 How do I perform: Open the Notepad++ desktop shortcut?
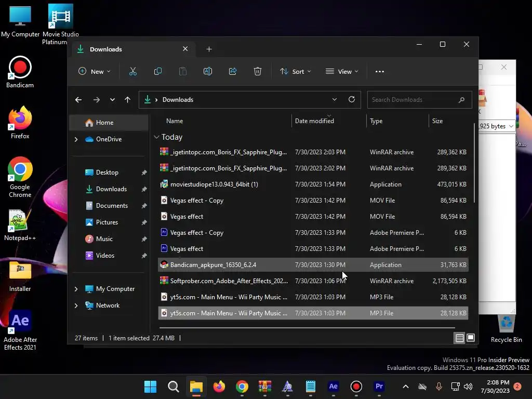20,225
